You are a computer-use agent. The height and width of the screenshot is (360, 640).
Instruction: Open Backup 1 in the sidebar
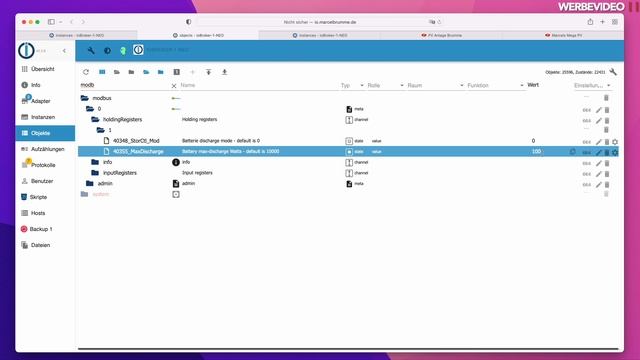click(45, 229)
